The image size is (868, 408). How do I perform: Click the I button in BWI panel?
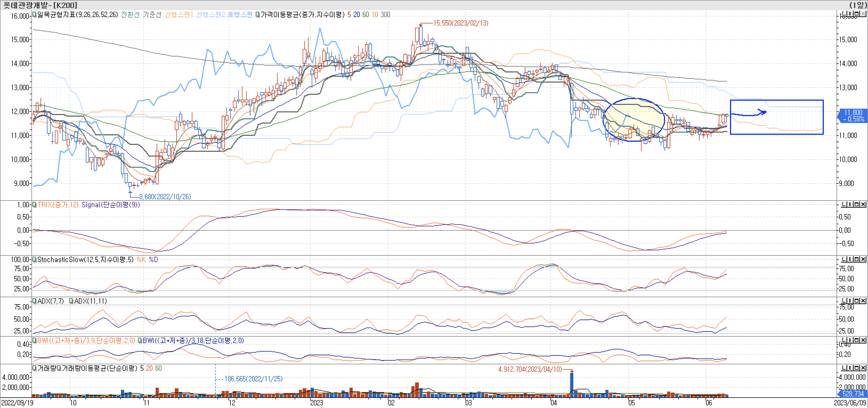point(850,340)
